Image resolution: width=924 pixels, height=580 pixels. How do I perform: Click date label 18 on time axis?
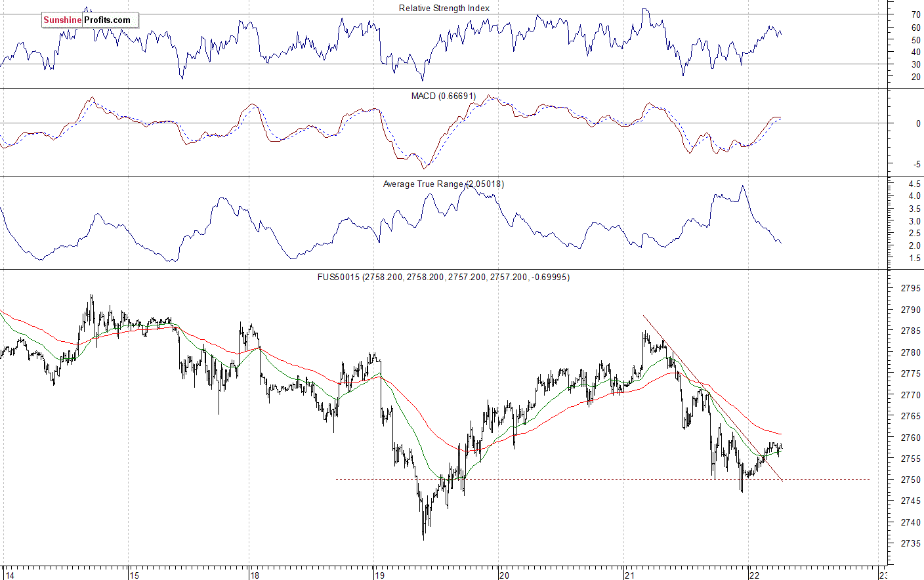point(255,575)
